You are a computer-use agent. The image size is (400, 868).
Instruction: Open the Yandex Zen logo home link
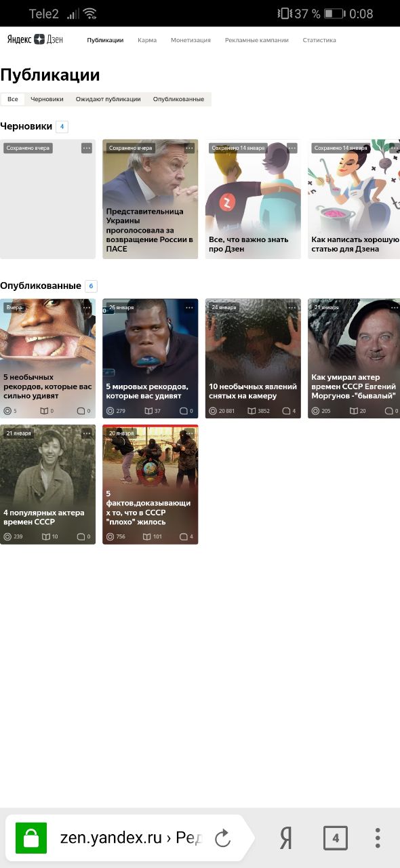point(35,39)
